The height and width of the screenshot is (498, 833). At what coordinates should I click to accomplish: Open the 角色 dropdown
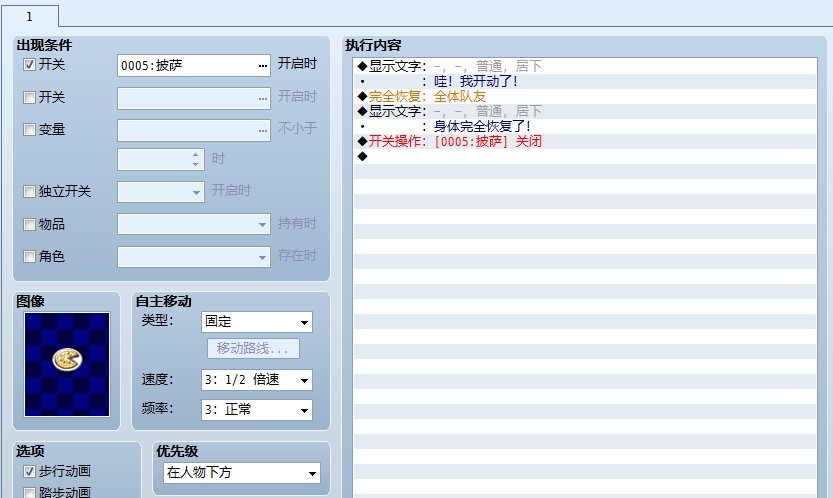pos(194,257)
